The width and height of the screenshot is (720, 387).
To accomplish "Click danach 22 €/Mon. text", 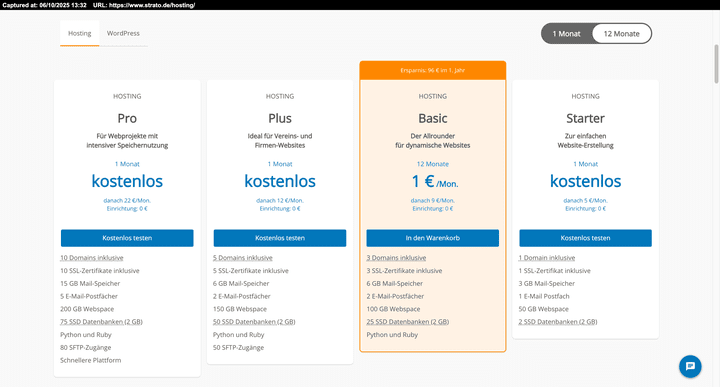I will pos(127,201).
